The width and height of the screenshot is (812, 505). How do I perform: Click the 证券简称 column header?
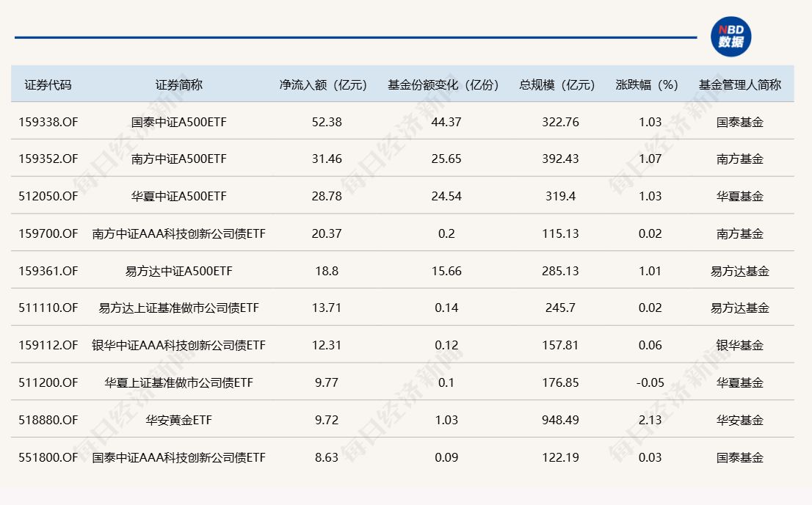coord(178,84)
